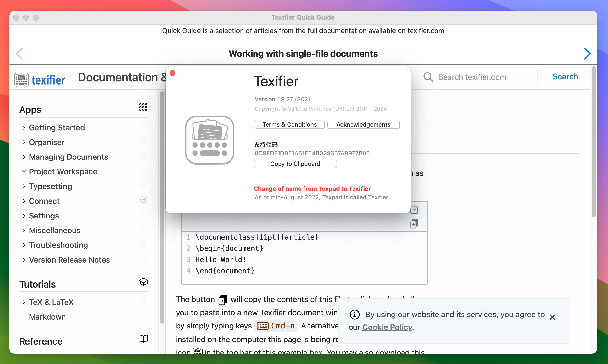Click the graduation cap icon beside Tutorials

[143, 282]
